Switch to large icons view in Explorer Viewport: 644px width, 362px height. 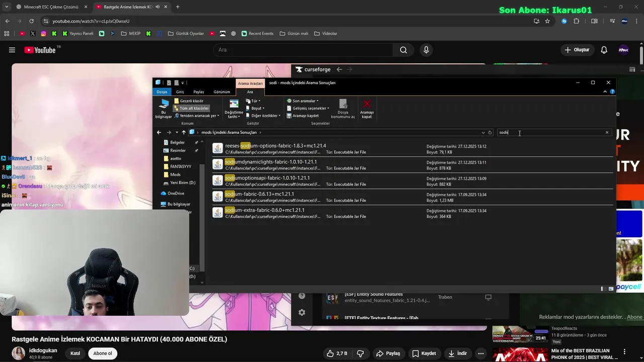[x=611, y=289]
